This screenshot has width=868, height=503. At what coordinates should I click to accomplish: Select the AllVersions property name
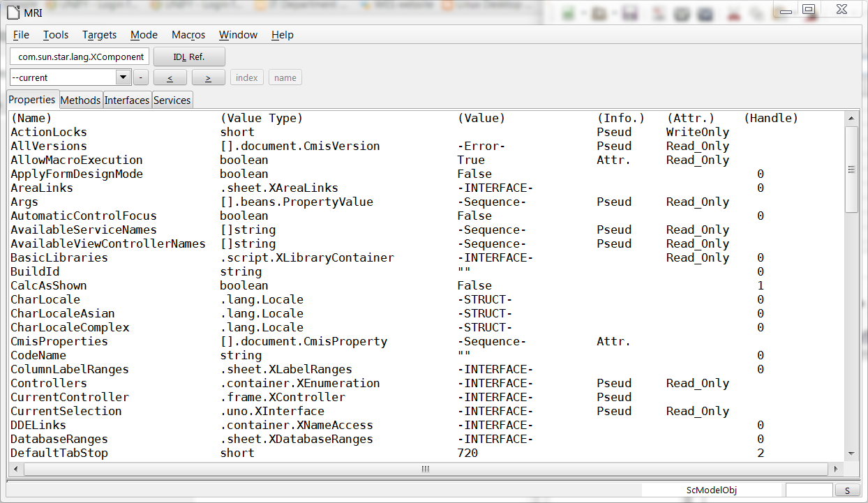pos(49,146)
